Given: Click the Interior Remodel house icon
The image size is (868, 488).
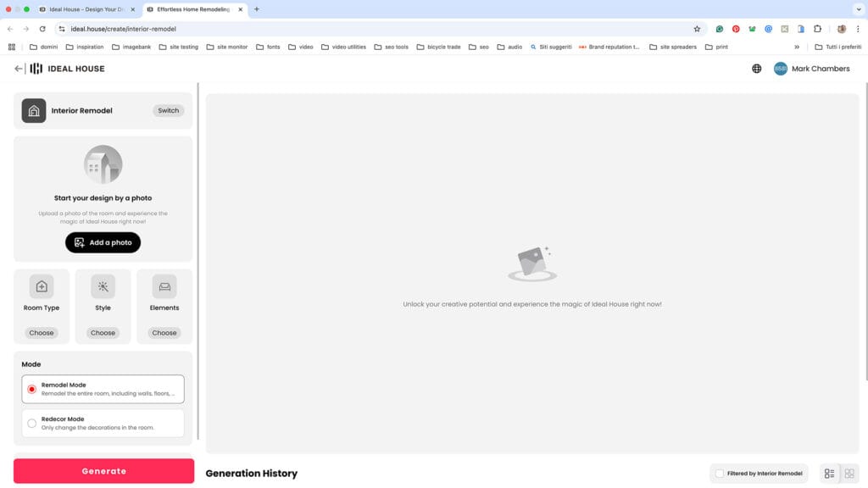Looking at the screenshot, I should (34, 111).
